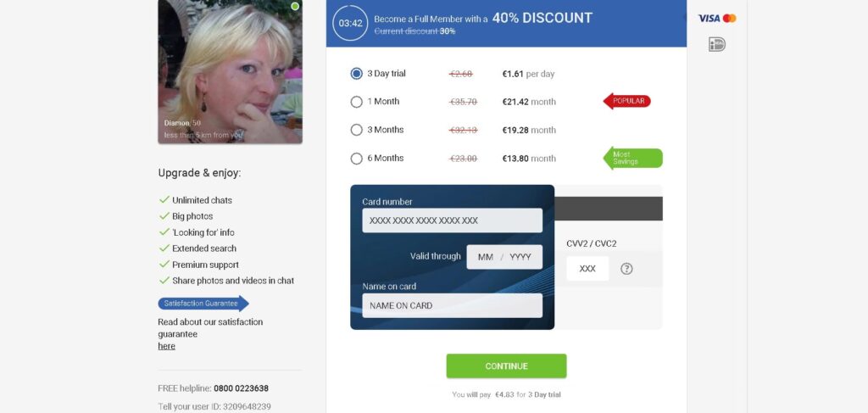Click the iDEAL payment icon
Image resolution: width=868 pixels, height=413 pixels.
pos(717,44)
